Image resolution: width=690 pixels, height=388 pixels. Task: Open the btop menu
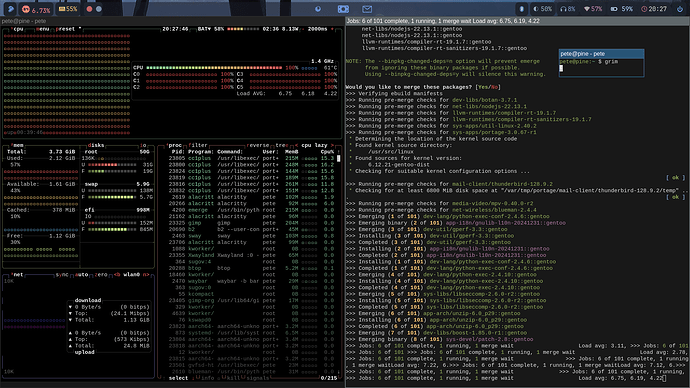click(x=43, y=29)
